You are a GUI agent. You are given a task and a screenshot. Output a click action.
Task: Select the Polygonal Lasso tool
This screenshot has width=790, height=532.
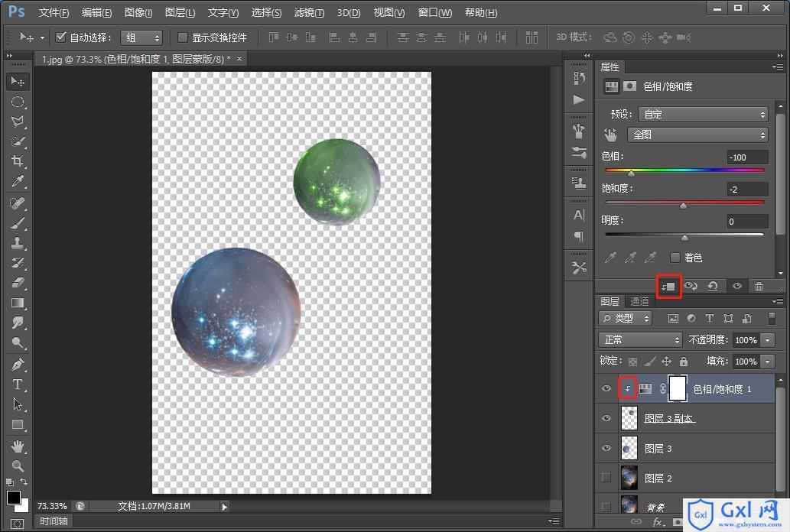pos(18,122)
